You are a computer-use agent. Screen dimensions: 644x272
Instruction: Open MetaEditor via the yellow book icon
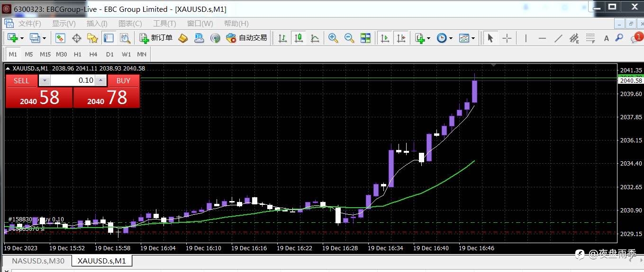pyautogui.click(x=183, y=38)
